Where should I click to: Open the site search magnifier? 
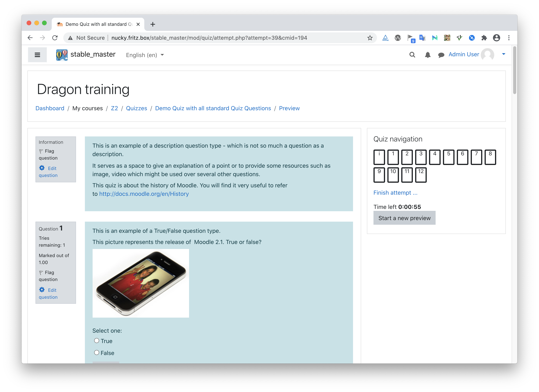coord(412,55)
